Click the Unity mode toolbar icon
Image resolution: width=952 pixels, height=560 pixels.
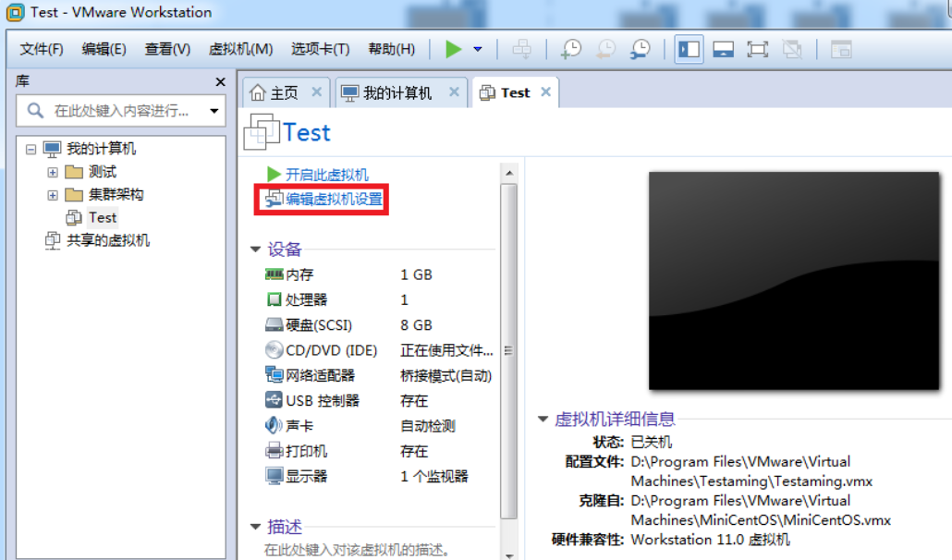(792, 49)
